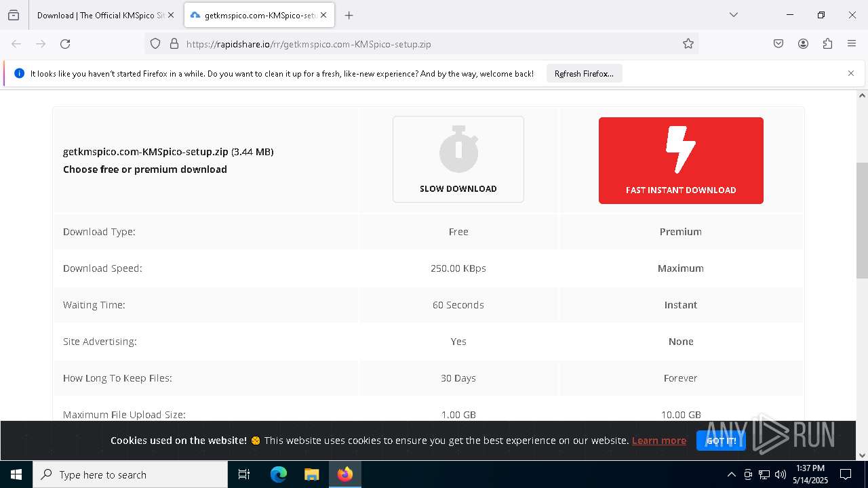Click the stopwatch slow download icon
This screenshot has width=868, height=488.
click(x=458, y=149)
